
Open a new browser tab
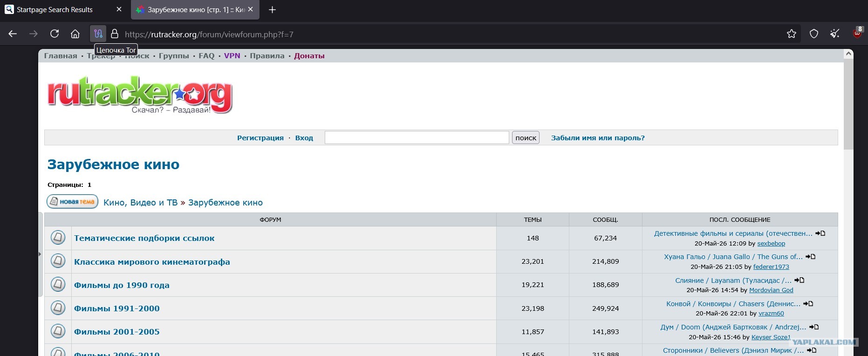[x=273, y=10]
